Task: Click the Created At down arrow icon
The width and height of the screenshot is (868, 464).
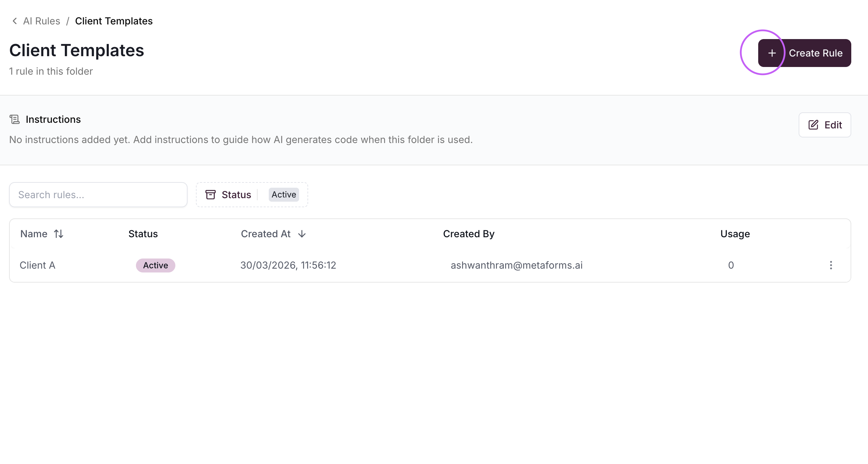Action: [302, 234]
